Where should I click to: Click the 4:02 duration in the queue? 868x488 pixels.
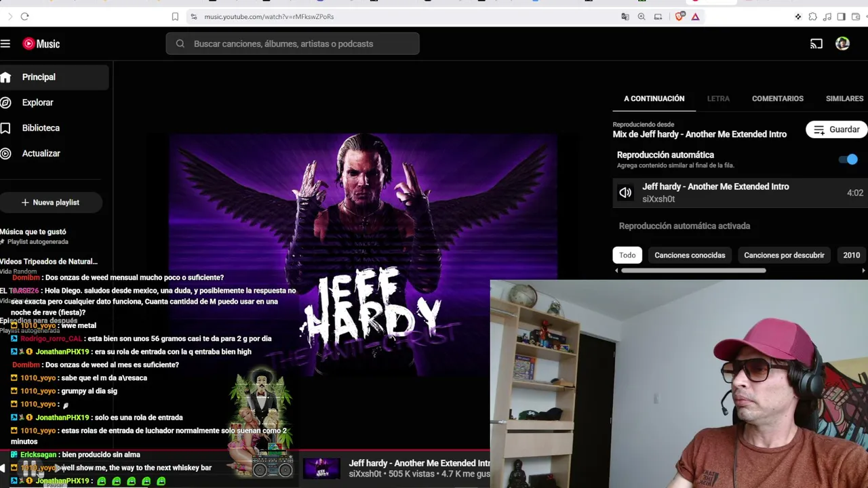pyautogui.click(x=855, y=193)
